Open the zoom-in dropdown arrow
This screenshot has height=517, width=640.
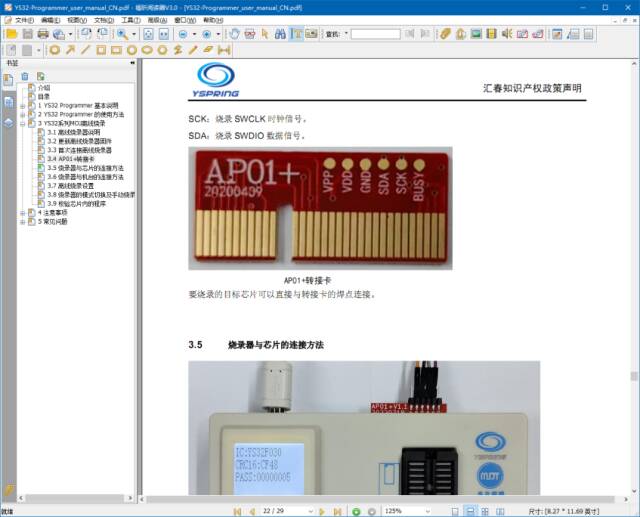pyautogui.click(x=218, y=34)
